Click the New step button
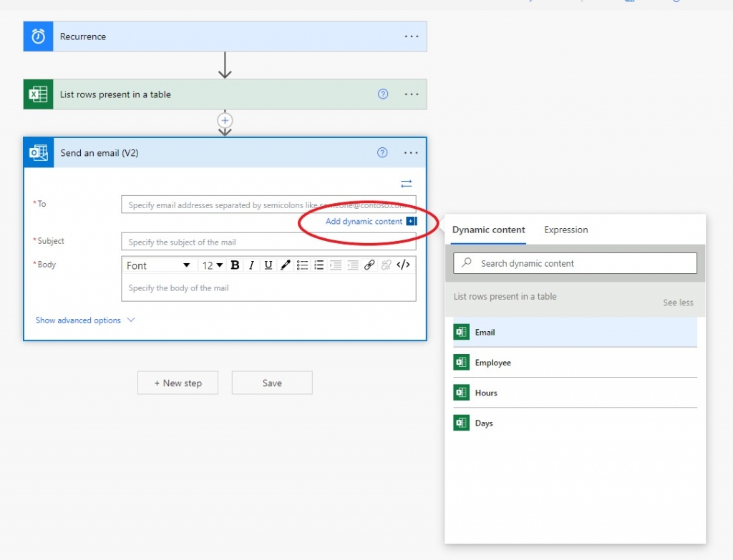 (178, 383)
